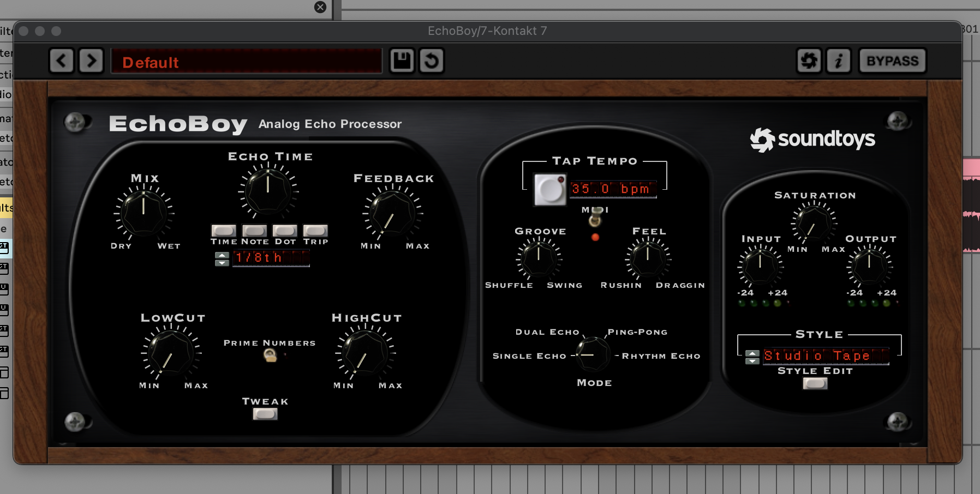
Task: Select the Note echo mode button
Action: 254,231
